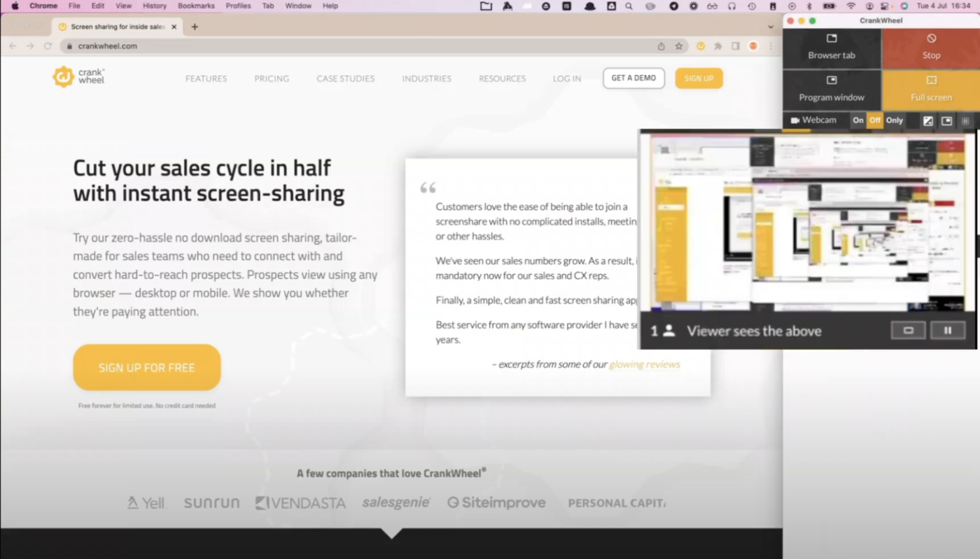Screen dimensions: 980x559
Task: Click the LOG IN link
Action: [567, 78]
